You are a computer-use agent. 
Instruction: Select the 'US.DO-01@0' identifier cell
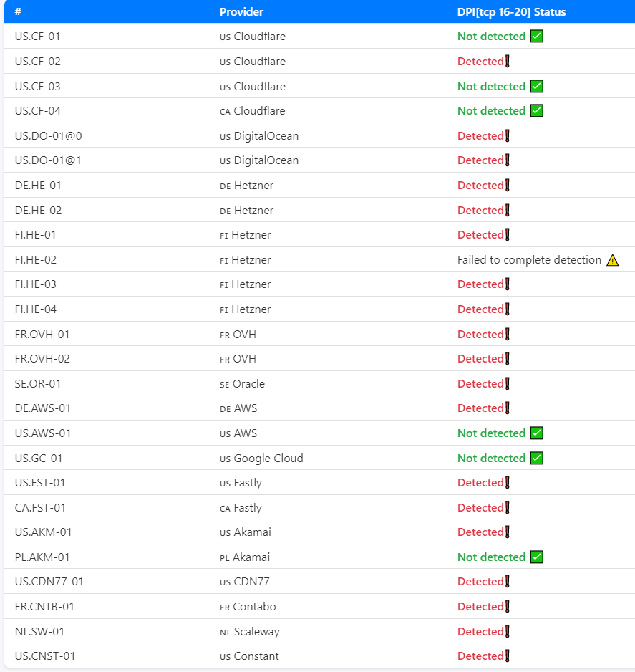(x=49, y=136)
